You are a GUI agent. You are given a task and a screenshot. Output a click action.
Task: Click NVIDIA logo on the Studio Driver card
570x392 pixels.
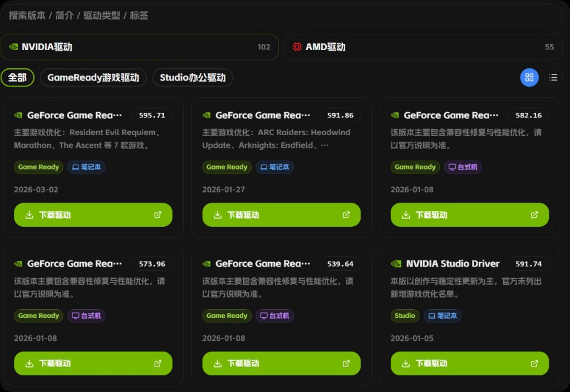[396, 264]
